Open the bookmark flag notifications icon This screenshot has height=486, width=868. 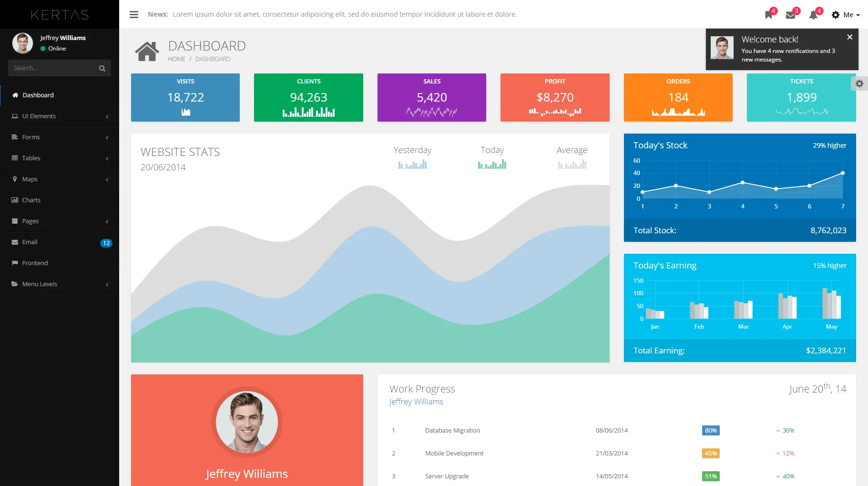tap(768, 15)
